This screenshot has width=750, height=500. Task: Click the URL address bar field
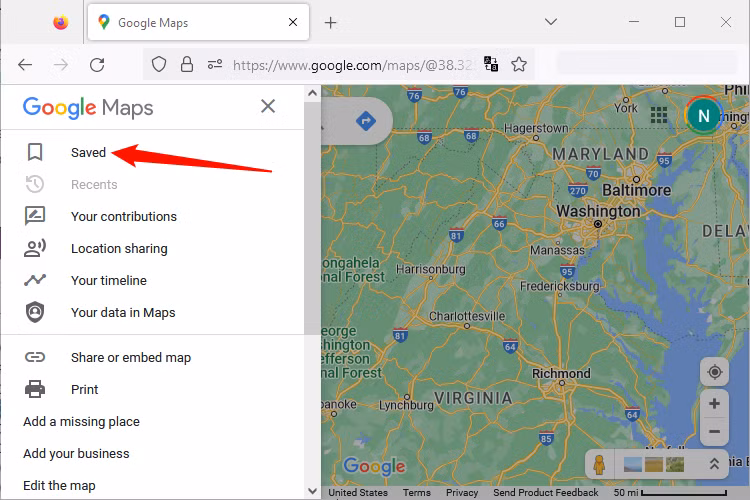click(350, 64)
